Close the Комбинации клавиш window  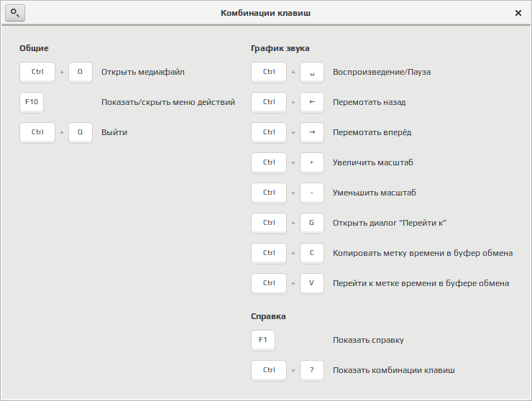(518, 13)
